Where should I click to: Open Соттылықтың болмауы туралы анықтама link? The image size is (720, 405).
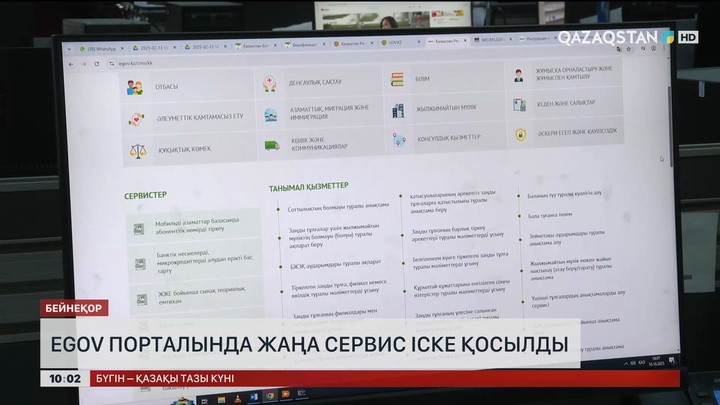[338, 207]
